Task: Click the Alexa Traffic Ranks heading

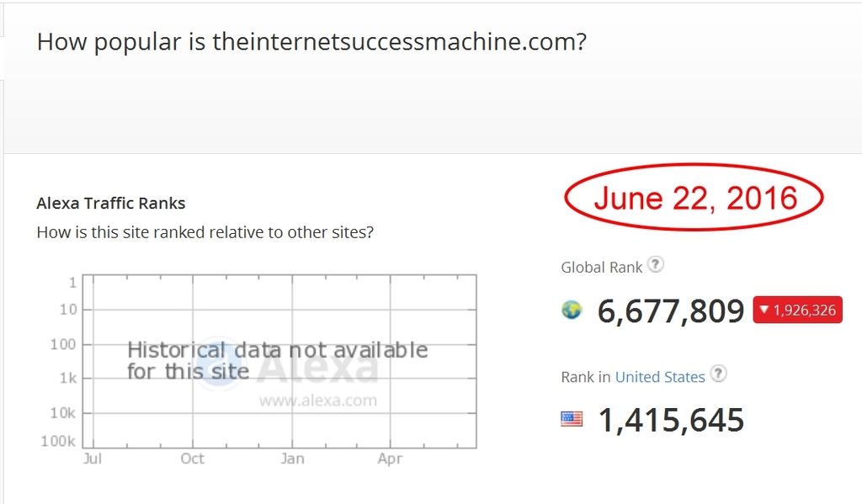Action: (110, 204)
